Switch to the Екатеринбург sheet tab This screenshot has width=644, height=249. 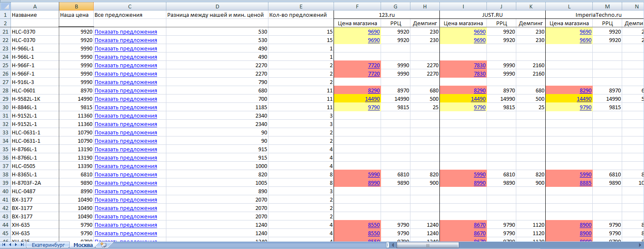pyautogui.click(x=48, y=245)
